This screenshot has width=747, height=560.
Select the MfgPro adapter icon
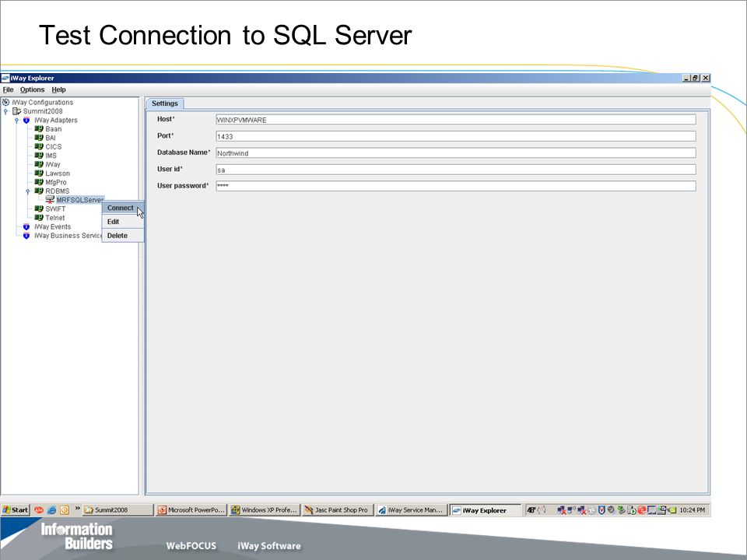(x=39, y=182)
